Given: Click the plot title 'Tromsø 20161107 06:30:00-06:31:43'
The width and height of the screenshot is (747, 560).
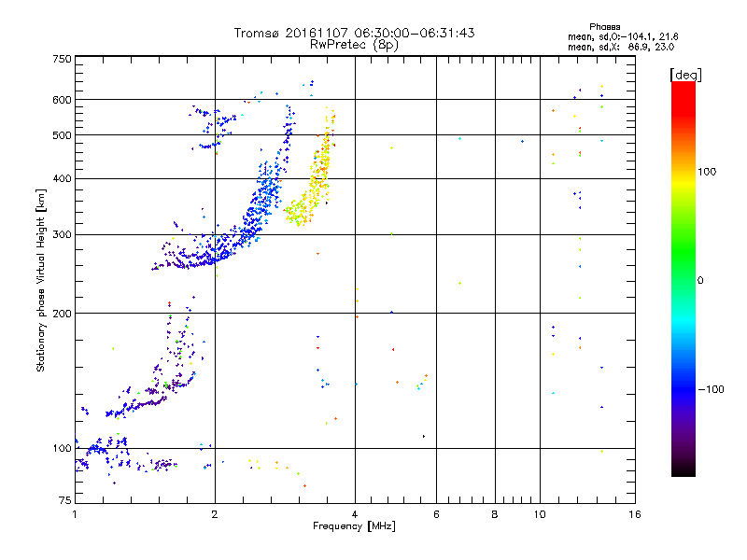Looking at the screenshot, I should 354,33.
